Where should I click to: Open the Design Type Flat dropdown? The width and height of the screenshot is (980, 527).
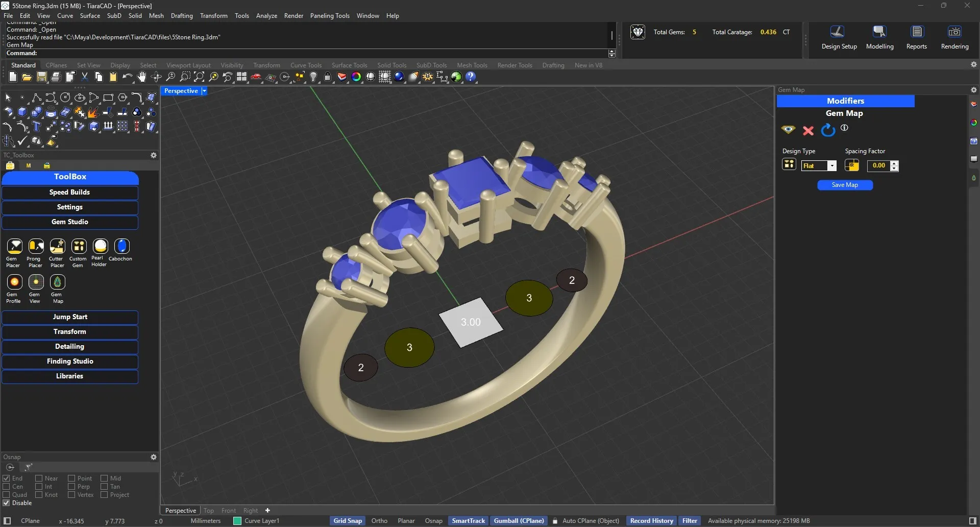point(832,166)
